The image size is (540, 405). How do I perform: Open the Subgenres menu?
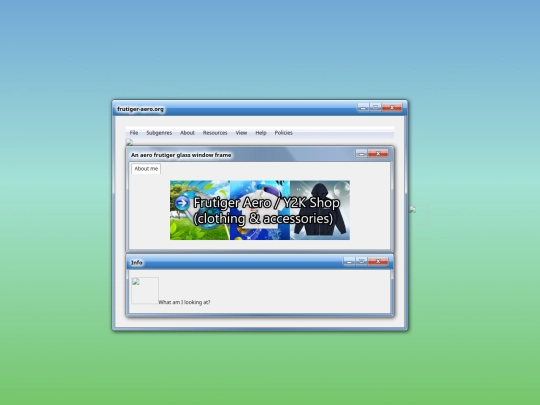pyautogui.click(x=159, y=133)
